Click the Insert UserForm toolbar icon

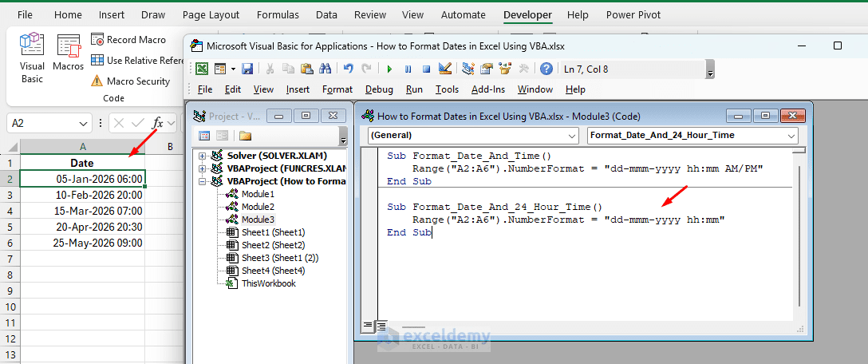[220, 69]
